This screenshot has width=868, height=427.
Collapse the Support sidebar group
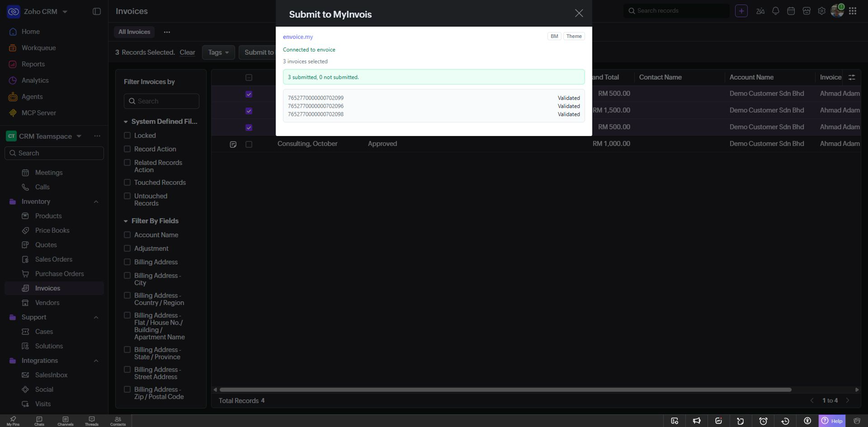click(96, 318)
